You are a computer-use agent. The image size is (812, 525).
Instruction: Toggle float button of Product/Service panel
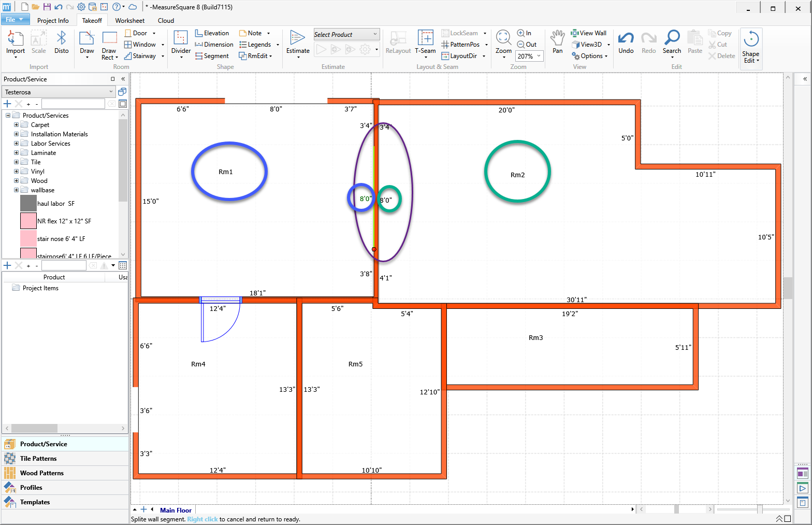click(112, 79)
